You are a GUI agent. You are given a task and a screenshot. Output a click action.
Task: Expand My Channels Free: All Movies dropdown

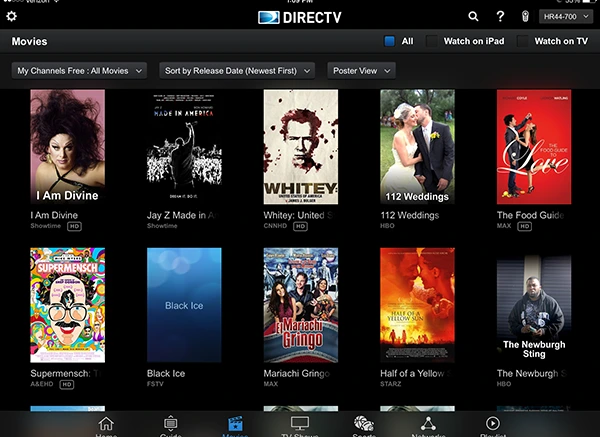[80, 71]
